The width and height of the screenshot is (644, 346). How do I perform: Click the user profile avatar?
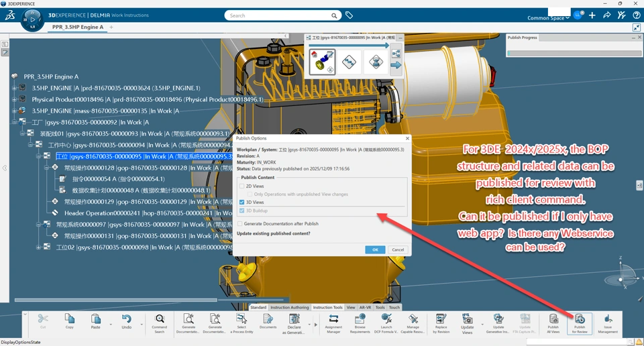578,15
